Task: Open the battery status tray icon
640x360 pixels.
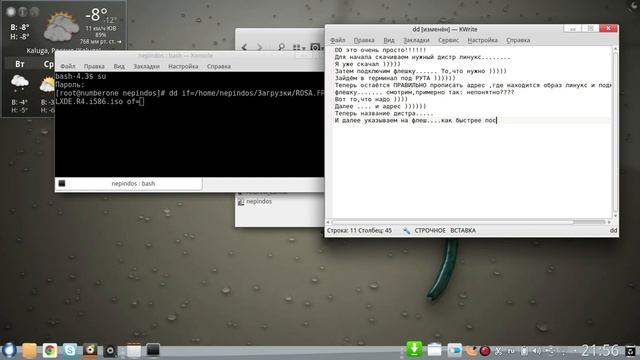Action: (524, 351)
